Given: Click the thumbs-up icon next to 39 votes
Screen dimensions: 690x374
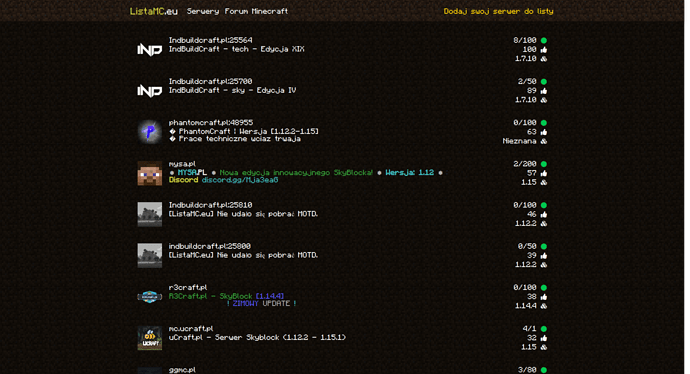Looking at the screenshot, I should coord(544,256).
